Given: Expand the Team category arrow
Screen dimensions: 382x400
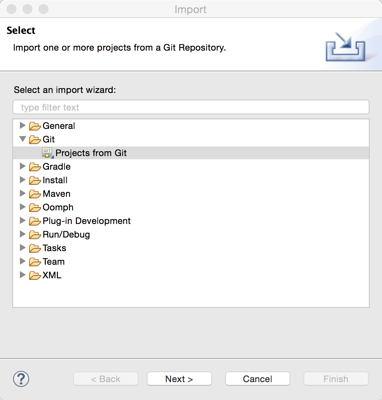Looking at the screenshot, I should (22, 261).
